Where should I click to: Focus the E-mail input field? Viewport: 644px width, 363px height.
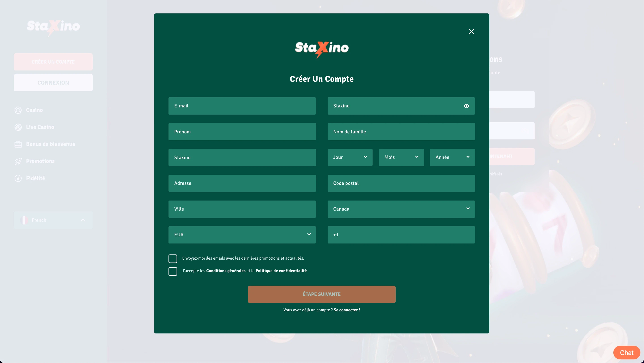click(242, 106)
